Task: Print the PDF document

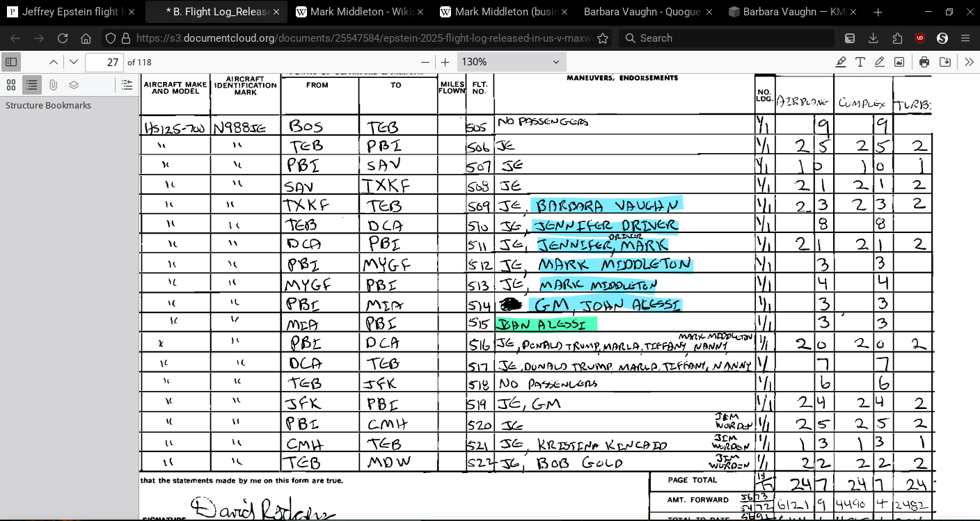Action: pyautogui.click(x=924, y=62)
